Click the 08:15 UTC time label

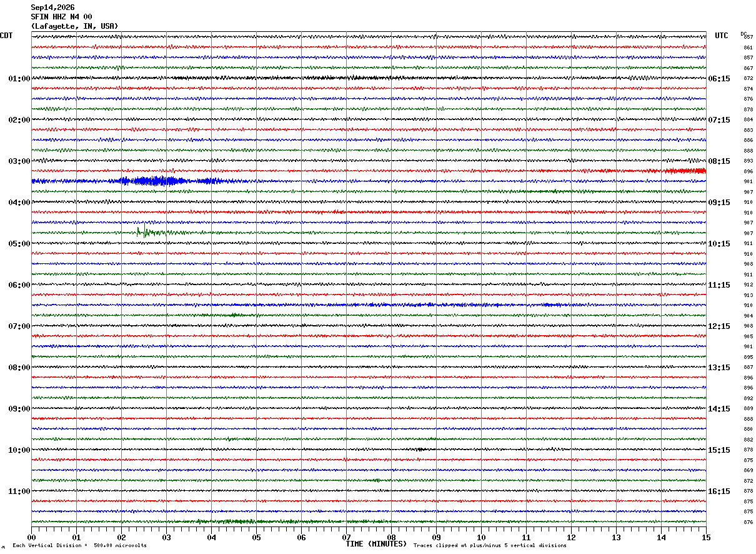coord(719,161)
